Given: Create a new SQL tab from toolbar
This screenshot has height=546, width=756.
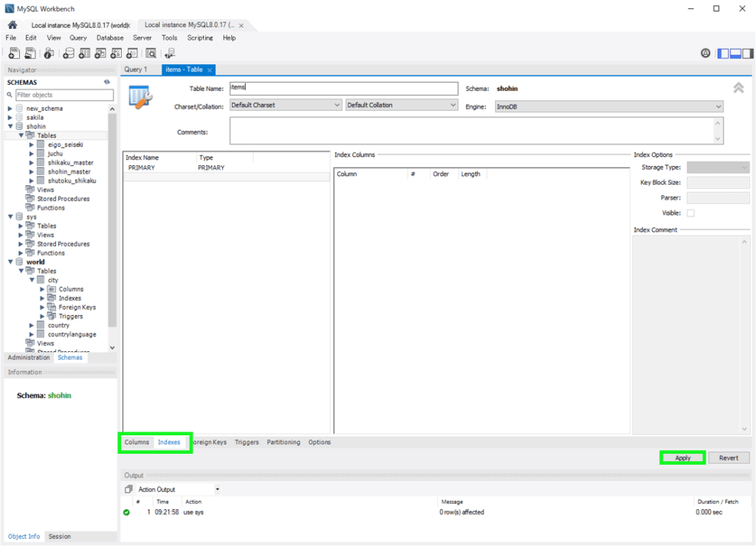Looking at the screenshot, I should click(x=14, y=53).
